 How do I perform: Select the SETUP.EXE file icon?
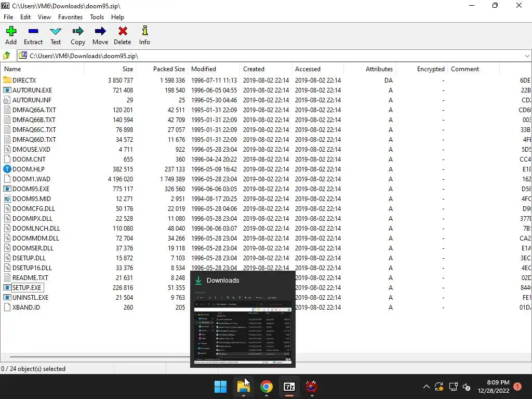pyautogui.click(x=7, y=287)
